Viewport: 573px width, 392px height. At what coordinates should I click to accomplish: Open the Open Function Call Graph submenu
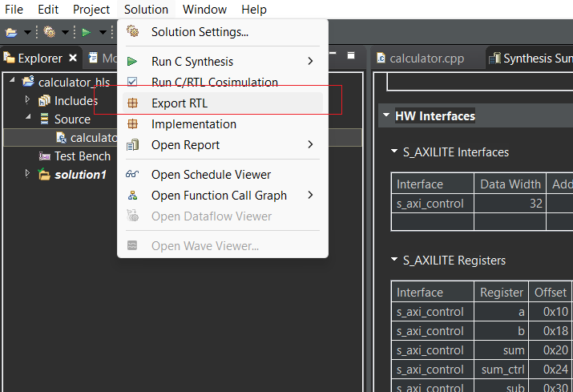(x=223, y=196)
